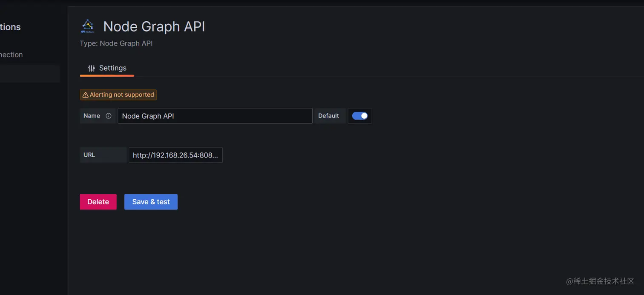This screenshot has width=644, height=295.
Task: Click the warning triangle icon in badge
Action: (x=85, y=95)
